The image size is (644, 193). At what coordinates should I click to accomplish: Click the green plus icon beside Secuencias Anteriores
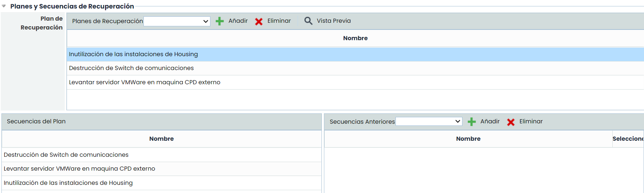pyautogui.click(x=472, y=122)
